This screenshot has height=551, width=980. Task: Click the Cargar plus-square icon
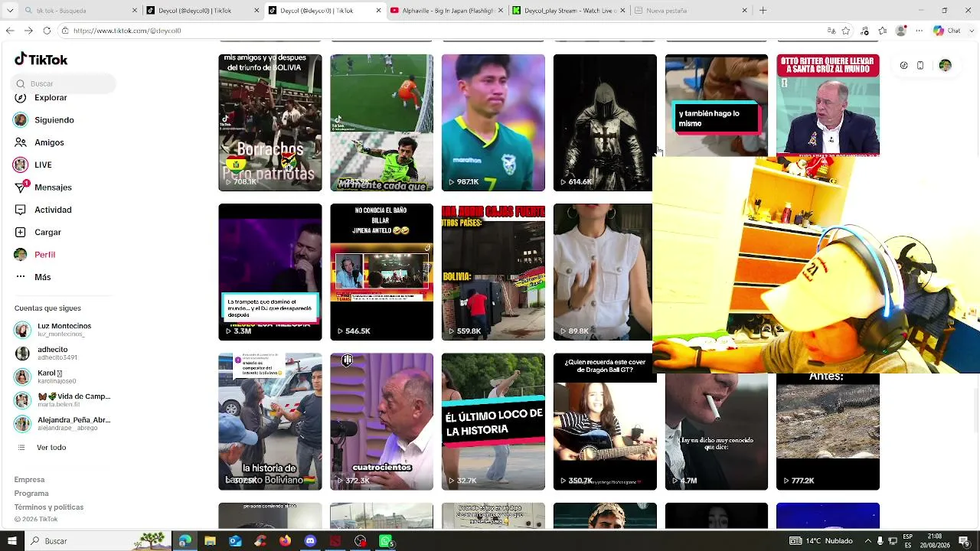(x=21, y=232)
